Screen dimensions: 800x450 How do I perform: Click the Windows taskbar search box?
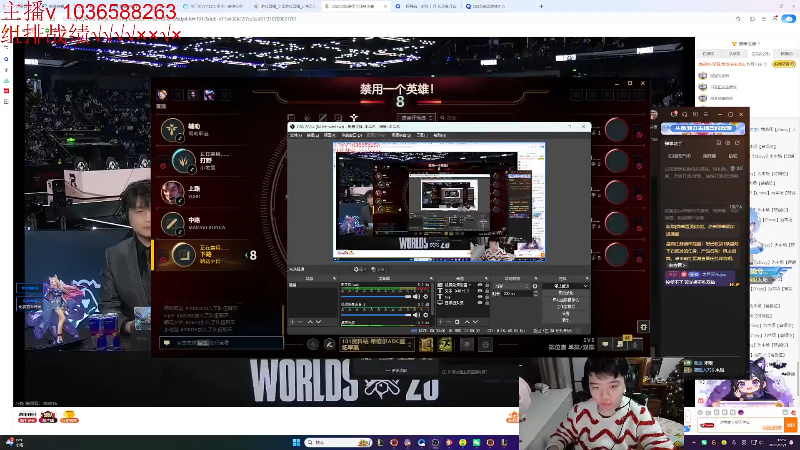(x=338, y=442)
